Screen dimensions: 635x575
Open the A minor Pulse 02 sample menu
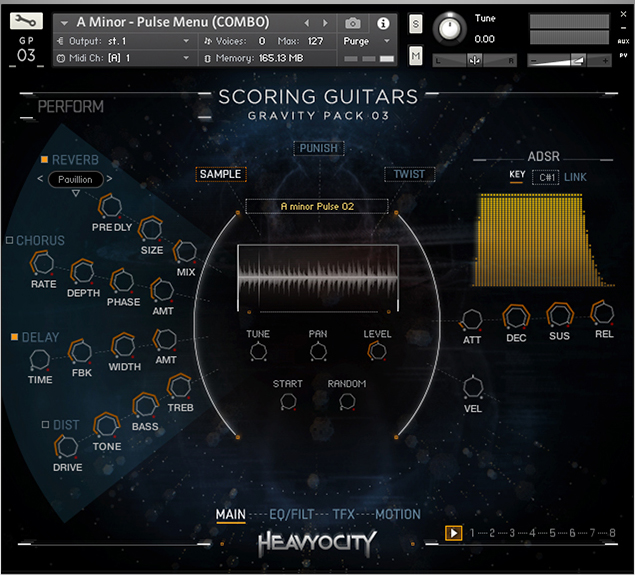coord(317,206)
